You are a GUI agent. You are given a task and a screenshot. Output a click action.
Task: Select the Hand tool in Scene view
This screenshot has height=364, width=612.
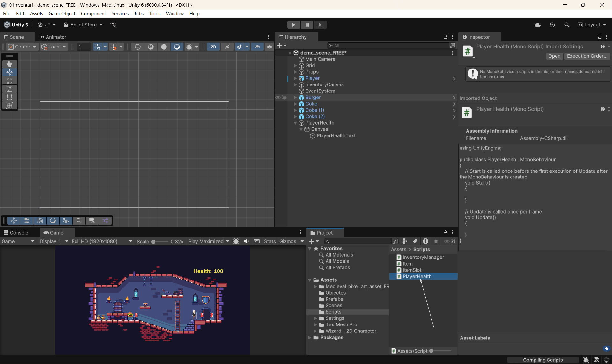pyautogui.click(x=10, y=64)
